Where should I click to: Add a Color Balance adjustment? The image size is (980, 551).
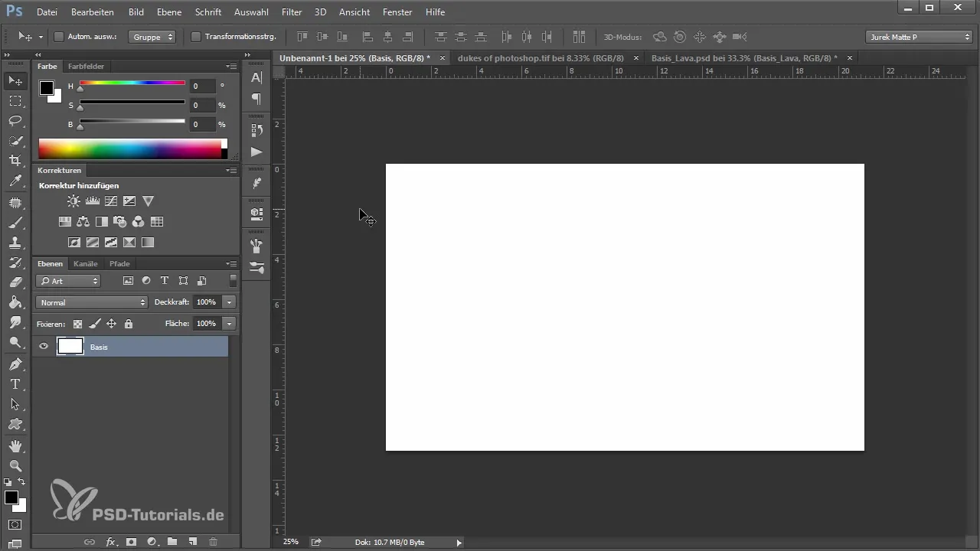[x=83, y=222]
